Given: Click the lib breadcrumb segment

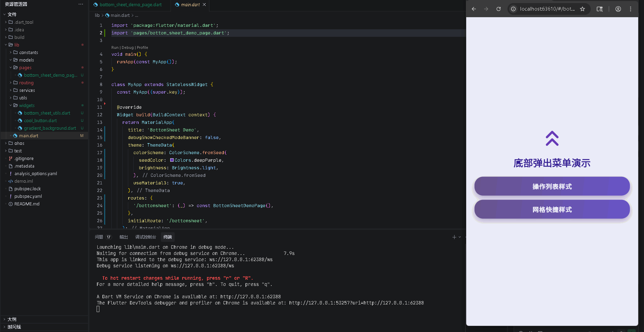Looking at the screenshot, I should (x=97, y=15).
